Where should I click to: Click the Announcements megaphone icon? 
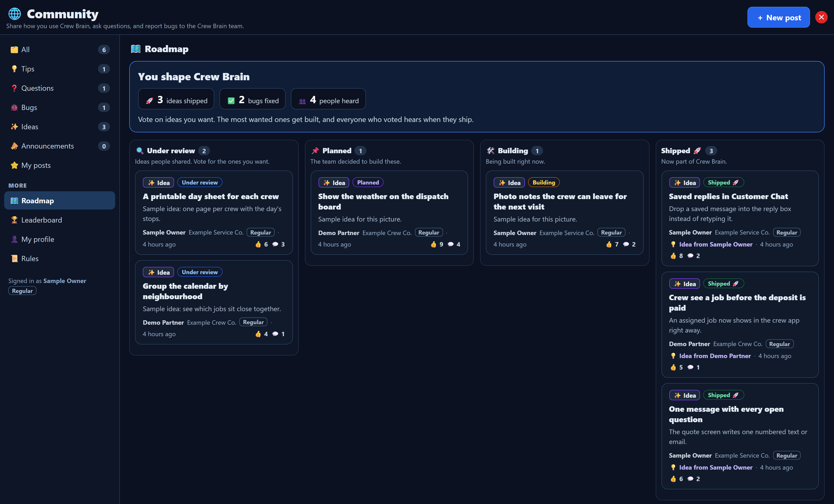coord(14,146)
